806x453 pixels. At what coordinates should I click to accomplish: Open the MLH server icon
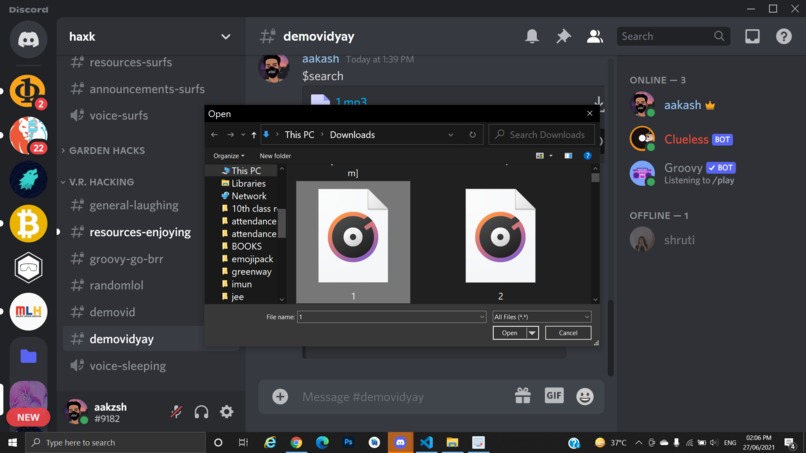tap(28, 312)
